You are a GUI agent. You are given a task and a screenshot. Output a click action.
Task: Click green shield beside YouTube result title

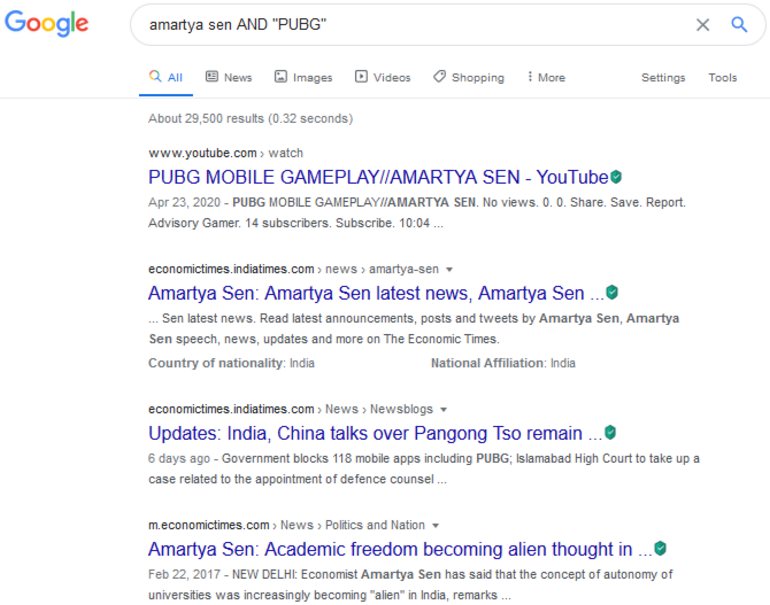pos(616,177)
